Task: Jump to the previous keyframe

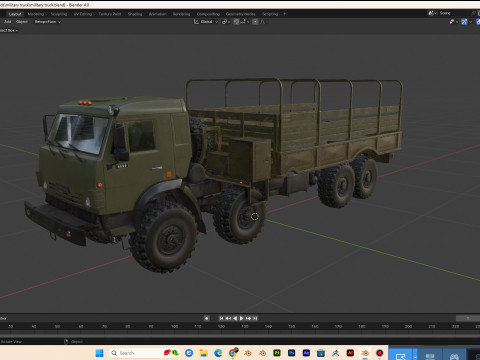Action: [228, 318]
